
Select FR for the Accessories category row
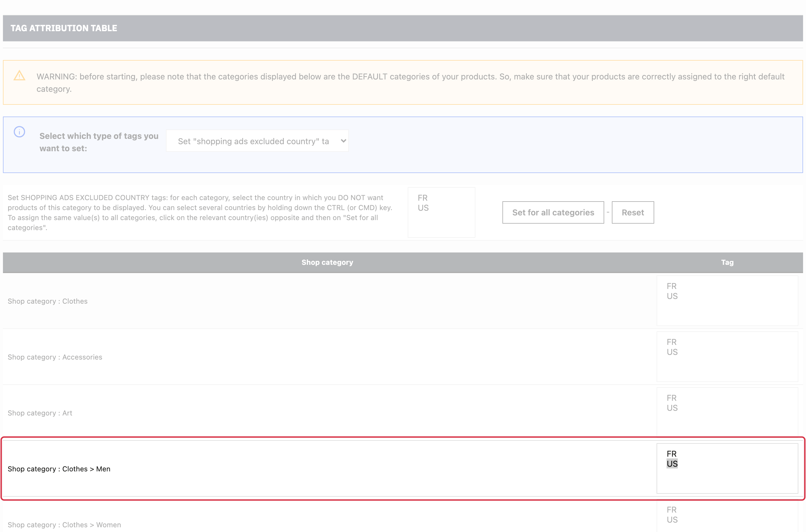pyautogui.click(x=671, y=342)
